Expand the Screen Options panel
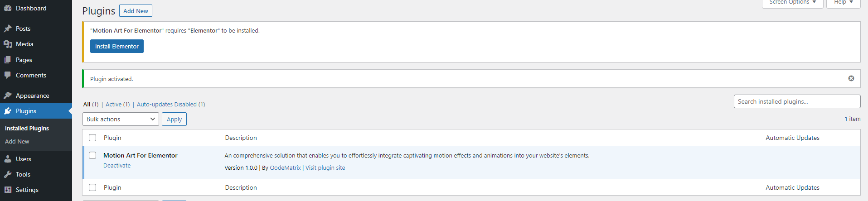The height and width of the screenshot is (201, 868). tap(792, 3)
